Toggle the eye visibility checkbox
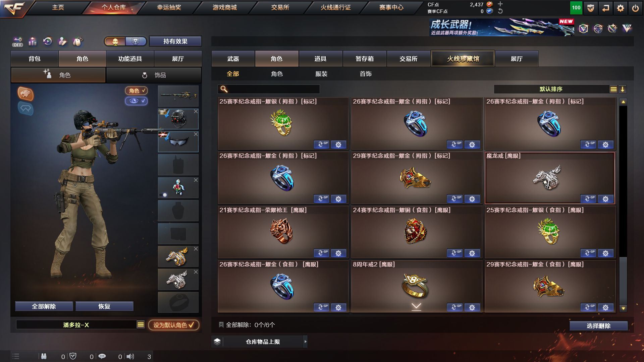 pos(136,101)
